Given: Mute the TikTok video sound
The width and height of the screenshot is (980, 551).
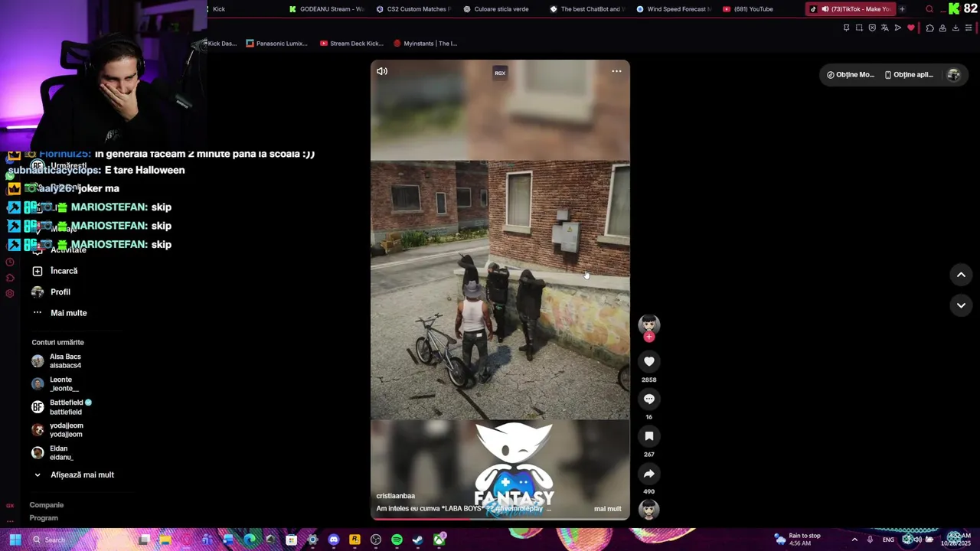Looking at the screenshot, I should (x=382, y=71).
